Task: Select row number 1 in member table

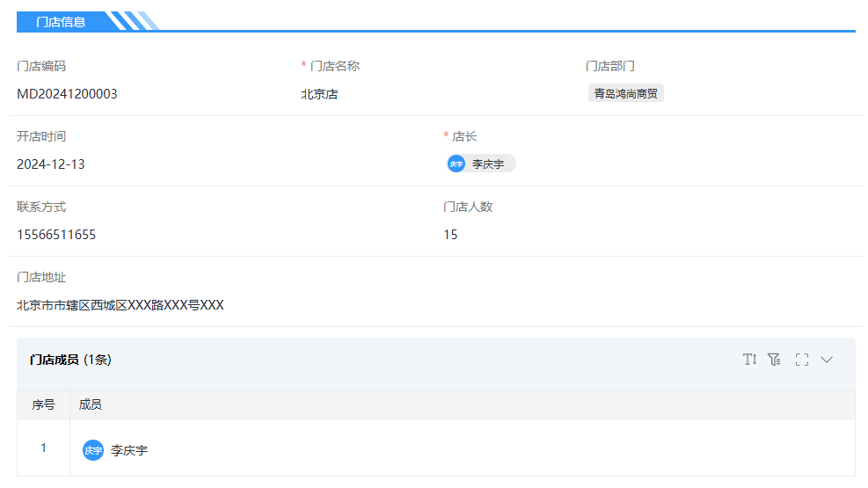Action: (43, 448)
